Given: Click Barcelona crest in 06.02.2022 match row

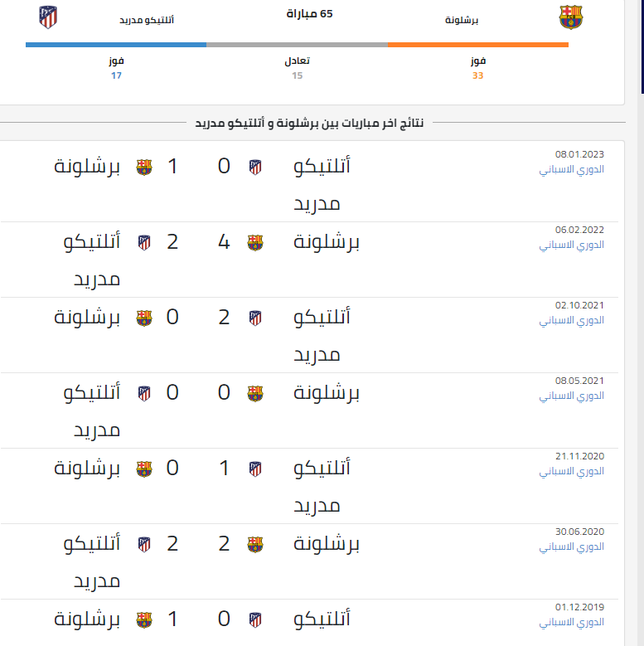Looking at the screenshot, I should click(x=255, y=243).
